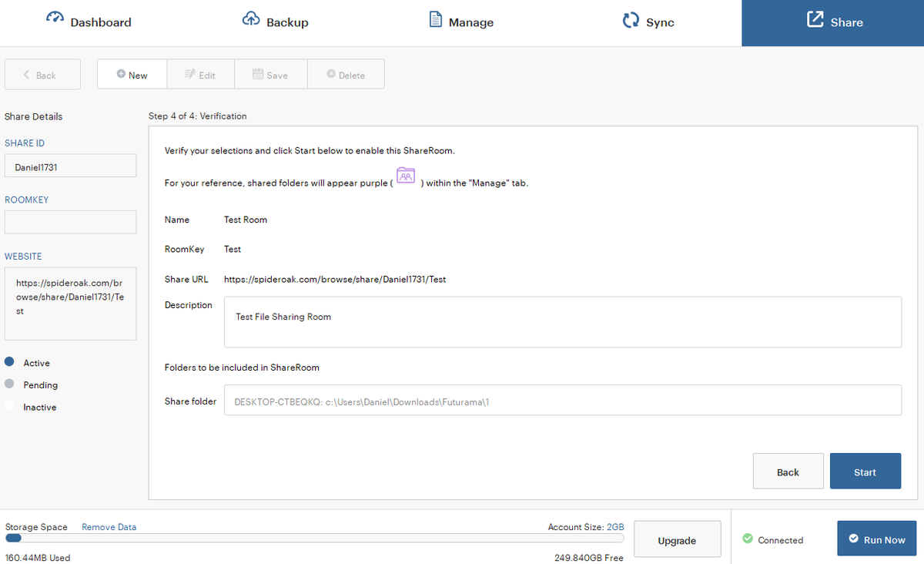Click the Delete icon in the toolbar

pyautogui.click(x=330, y=74)
